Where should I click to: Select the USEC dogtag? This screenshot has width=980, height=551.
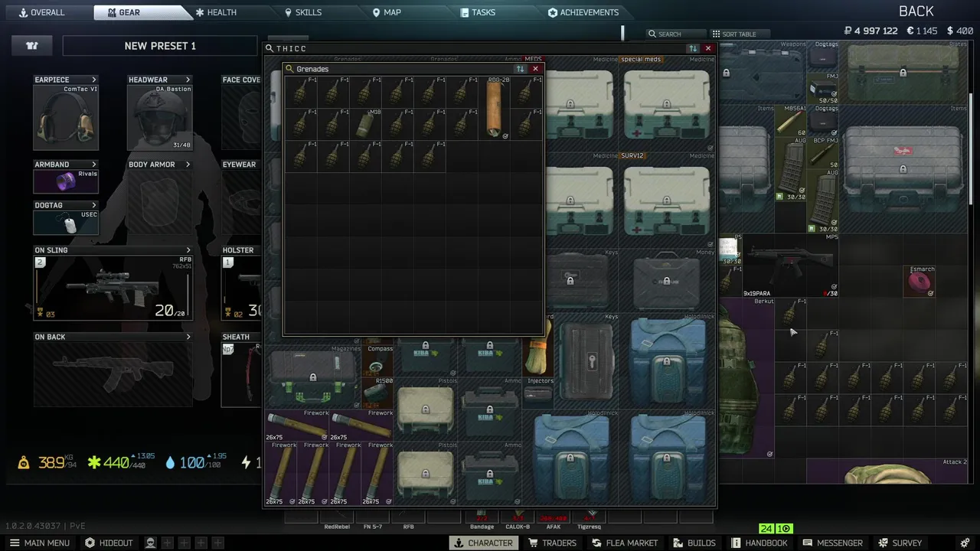pos(66,223)
